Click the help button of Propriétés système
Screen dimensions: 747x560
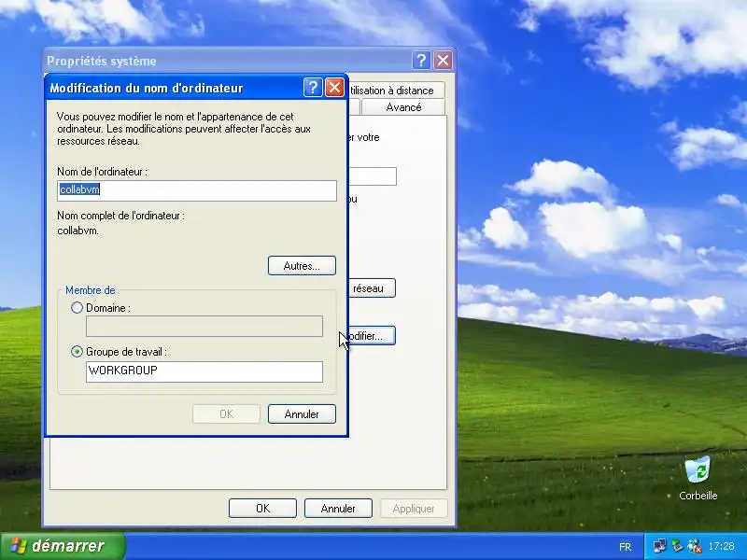pos(421,61)
